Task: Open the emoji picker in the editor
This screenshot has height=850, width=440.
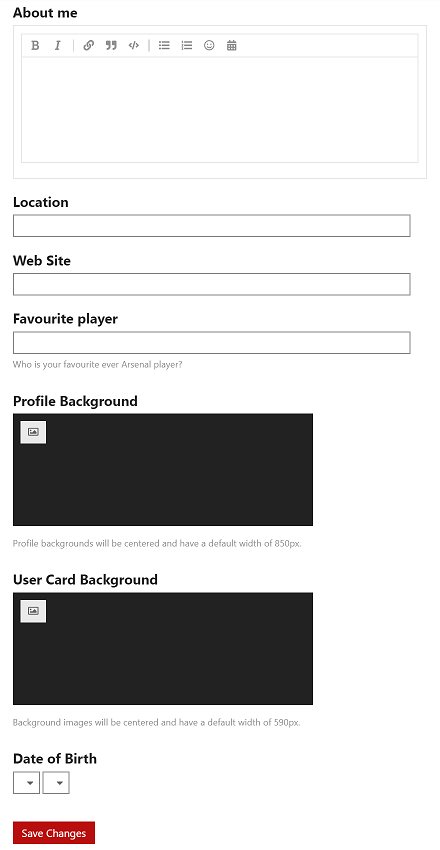Action: 209,46
